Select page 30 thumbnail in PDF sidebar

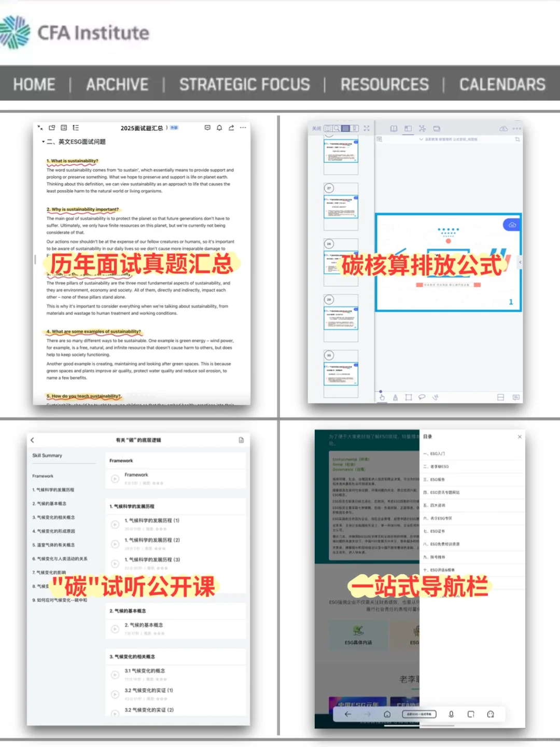tap(341, 374)
